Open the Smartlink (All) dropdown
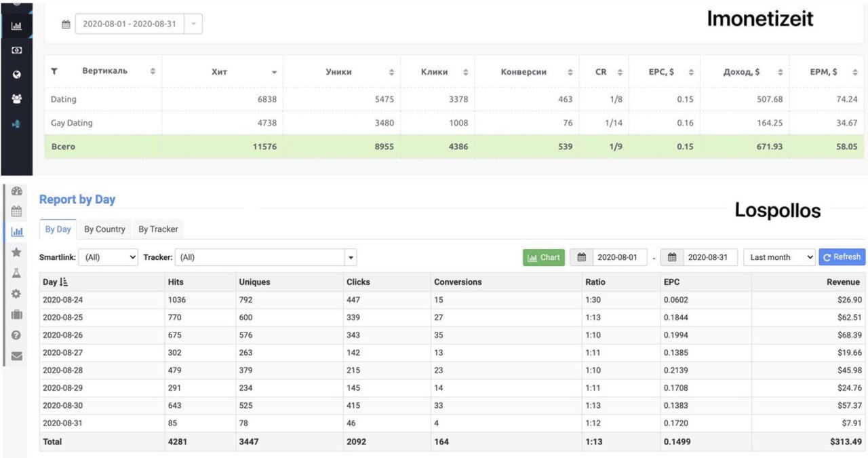 (x=108, y=257)
